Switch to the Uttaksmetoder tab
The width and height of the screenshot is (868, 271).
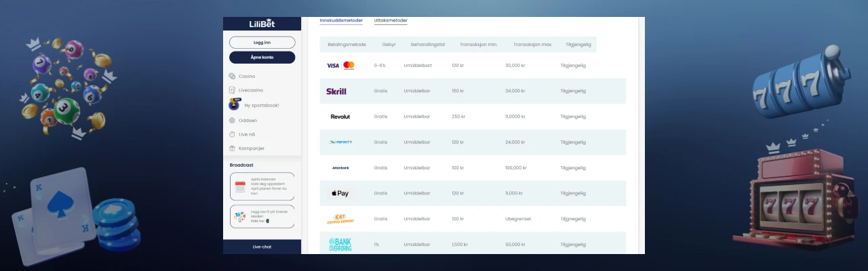click(x=391, y=21)
